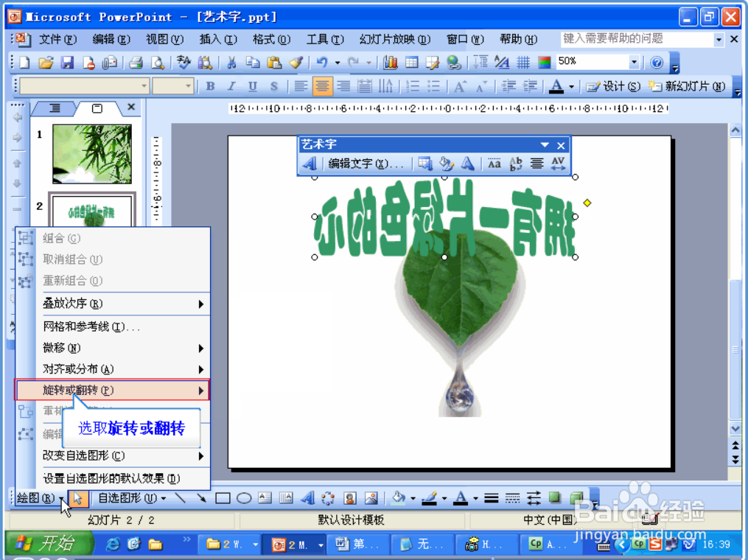
Task: Save the presentation with the floppy disk icon
Action: click(x=67, y=63)
